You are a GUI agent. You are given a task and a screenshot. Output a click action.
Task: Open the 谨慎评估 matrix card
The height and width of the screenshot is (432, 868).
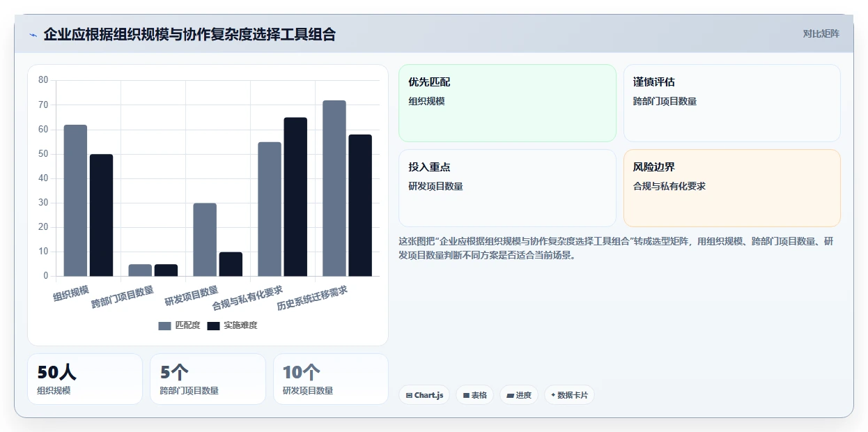pyautogui.click(x=732, y=103)
